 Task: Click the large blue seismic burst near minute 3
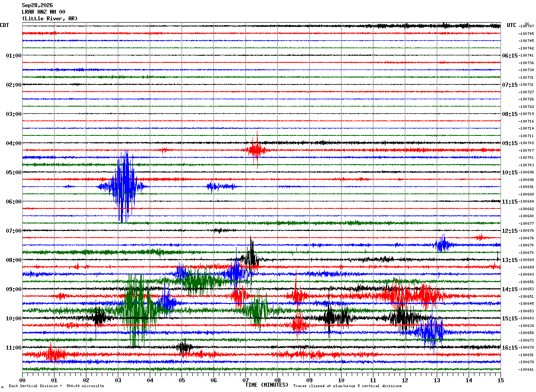(123, 187)
